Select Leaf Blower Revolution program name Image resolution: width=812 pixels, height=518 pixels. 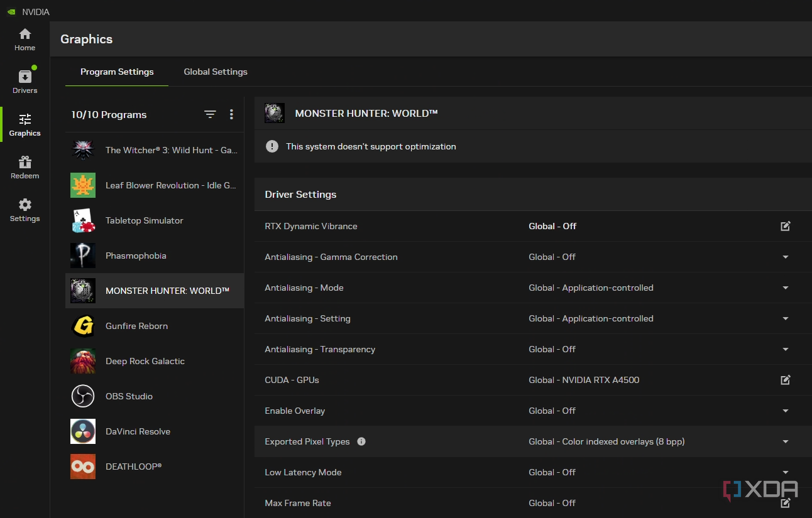pos(170,185)
